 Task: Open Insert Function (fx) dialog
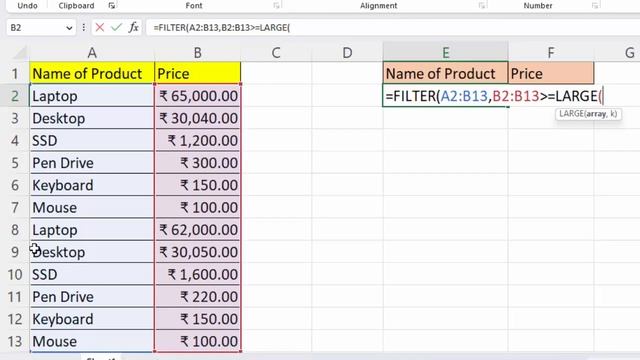click(x=133, y=27)
